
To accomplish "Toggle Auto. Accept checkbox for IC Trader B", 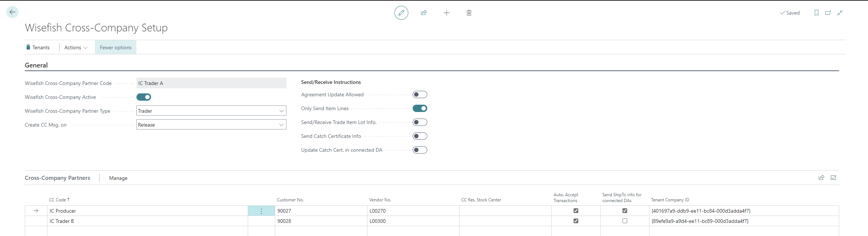I will [576, 221].
